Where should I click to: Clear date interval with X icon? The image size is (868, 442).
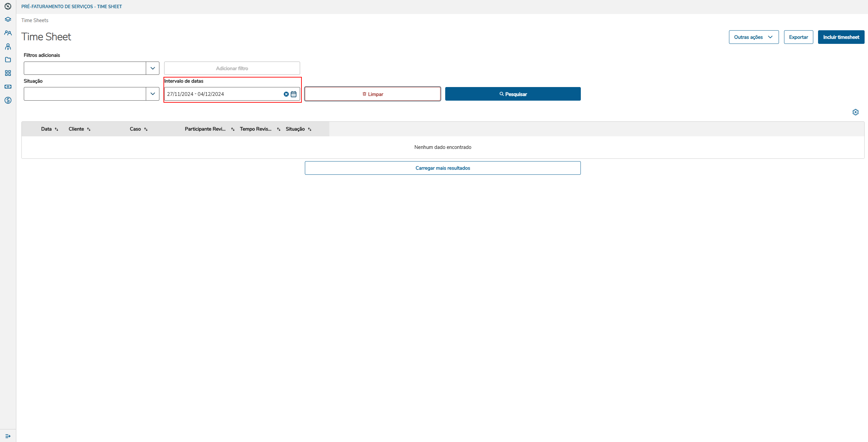(x=286, y=94)
